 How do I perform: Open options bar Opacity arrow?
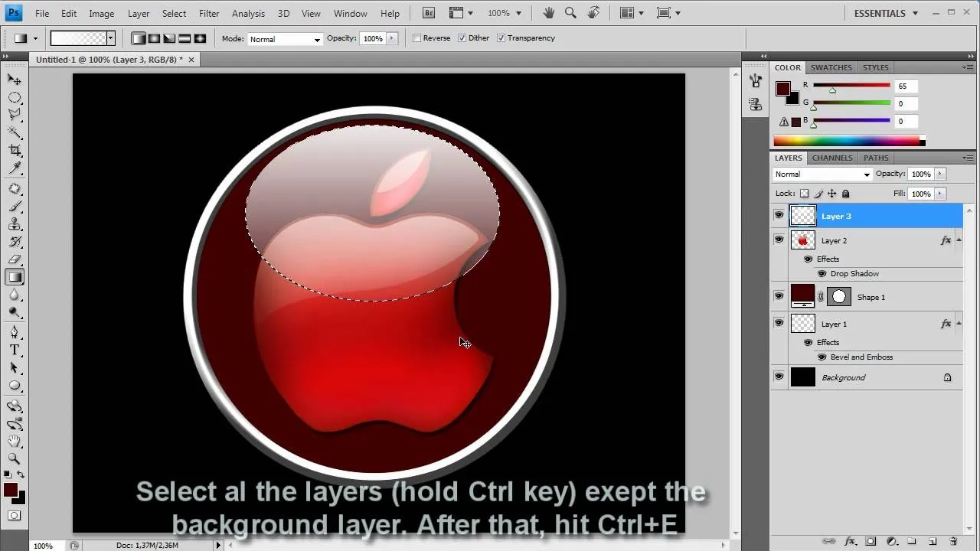click(393, 38)
